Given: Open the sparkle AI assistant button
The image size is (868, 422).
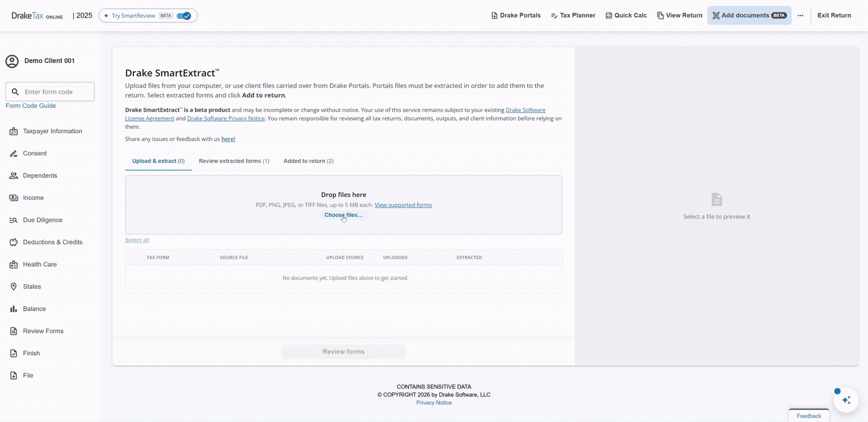Looking at the screenshot, I should coord(846,400).
